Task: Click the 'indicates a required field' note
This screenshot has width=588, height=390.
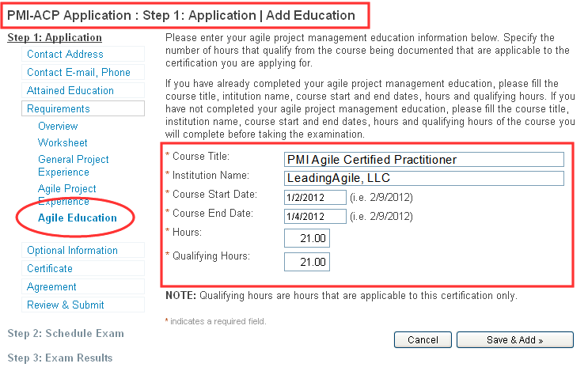Action: click(215, 321)
